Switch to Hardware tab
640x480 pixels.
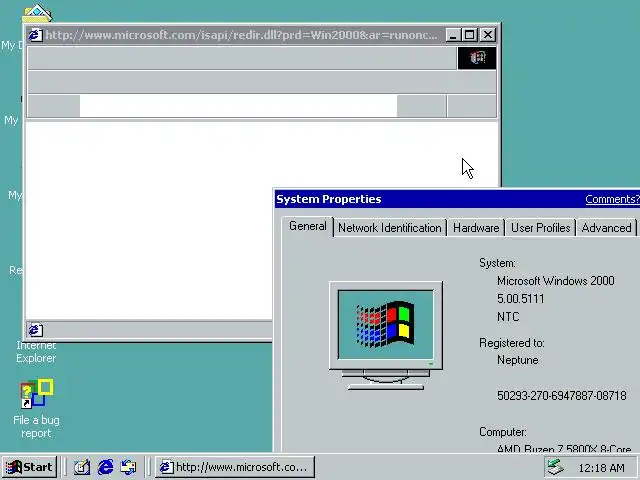476,228
